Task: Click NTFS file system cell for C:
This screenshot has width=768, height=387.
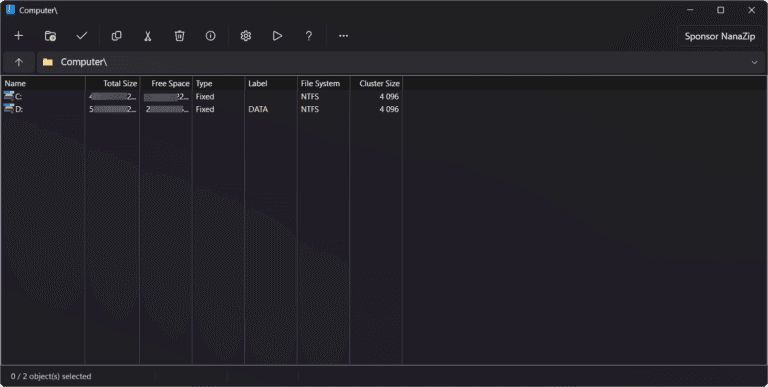Action: tap(310, 97)
